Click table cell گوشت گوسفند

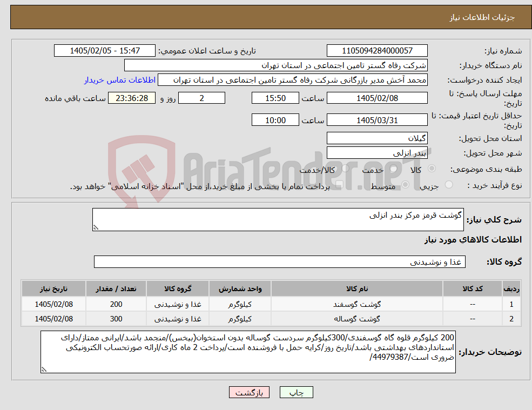click(357, 304)
